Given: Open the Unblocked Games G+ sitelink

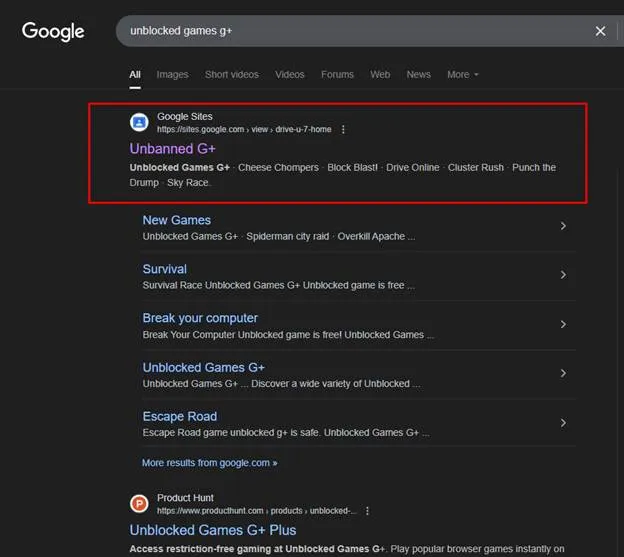Looking at the screenshot, I should pyautogui.click(x=203, y=367).
